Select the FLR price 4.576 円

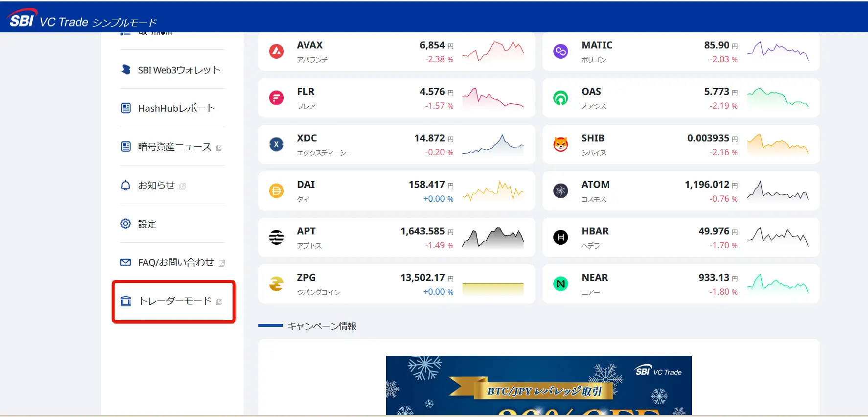pos(436,92)
